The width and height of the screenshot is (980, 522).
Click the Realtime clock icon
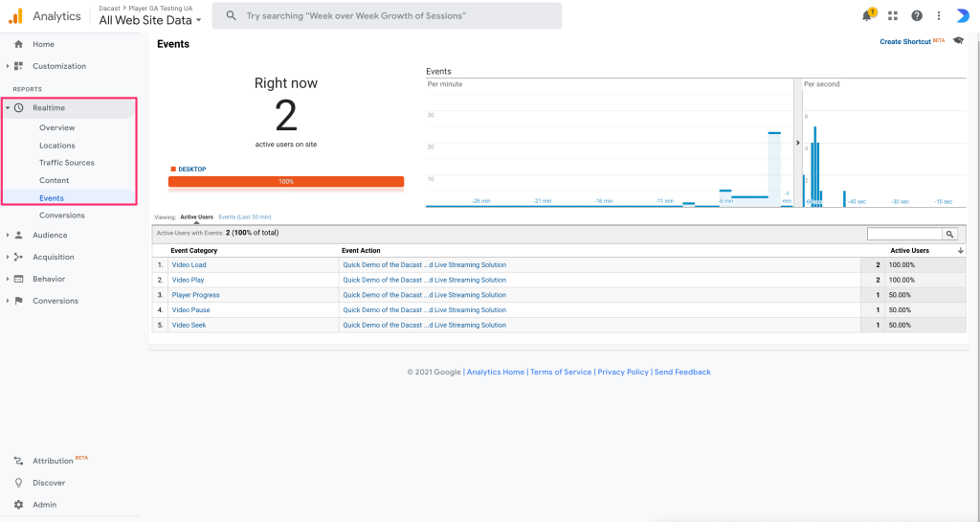point(19,108)
